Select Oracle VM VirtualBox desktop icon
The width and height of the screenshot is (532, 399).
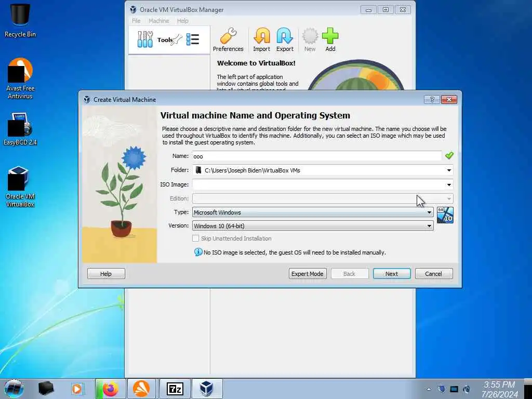[20, 187]
